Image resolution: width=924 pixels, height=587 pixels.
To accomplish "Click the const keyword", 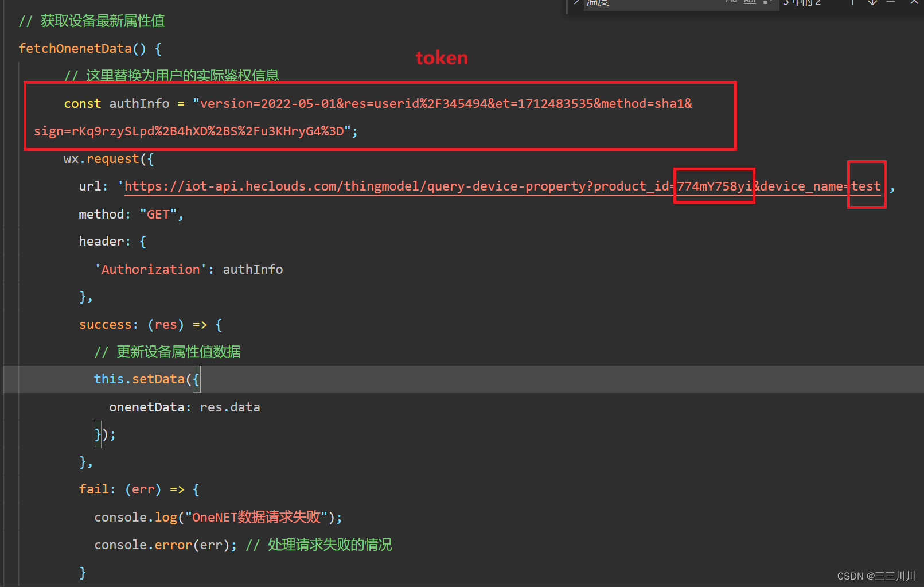I will (83, 103).
